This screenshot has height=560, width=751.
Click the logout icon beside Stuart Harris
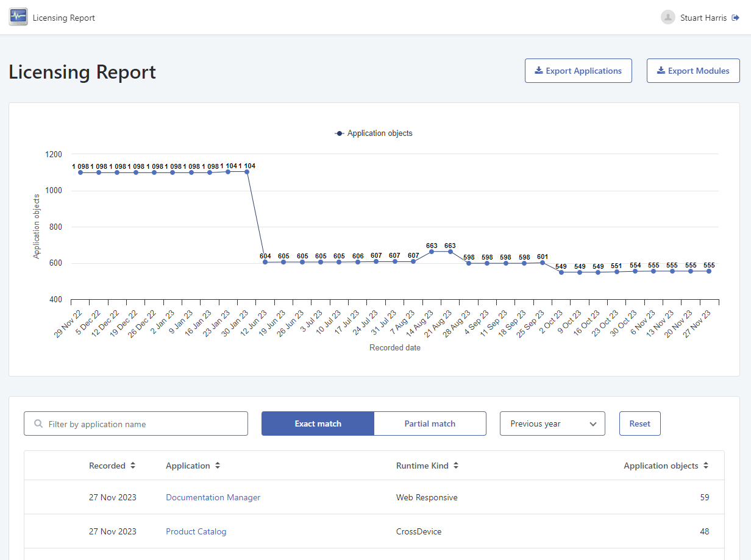coord(736,18)
